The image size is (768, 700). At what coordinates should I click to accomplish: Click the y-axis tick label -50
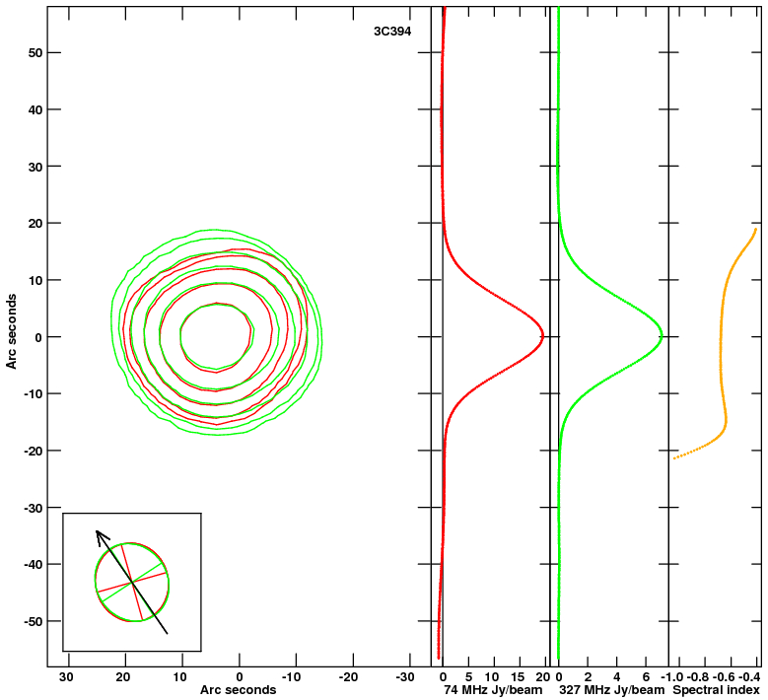point(34,621)
